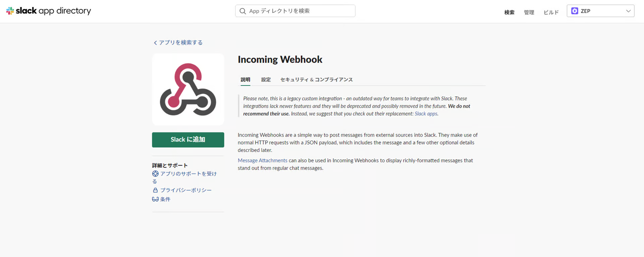Click the 詳細とサポート heading
The width and height of the screenshot is (644, 257).
click(x=170, y=165)
